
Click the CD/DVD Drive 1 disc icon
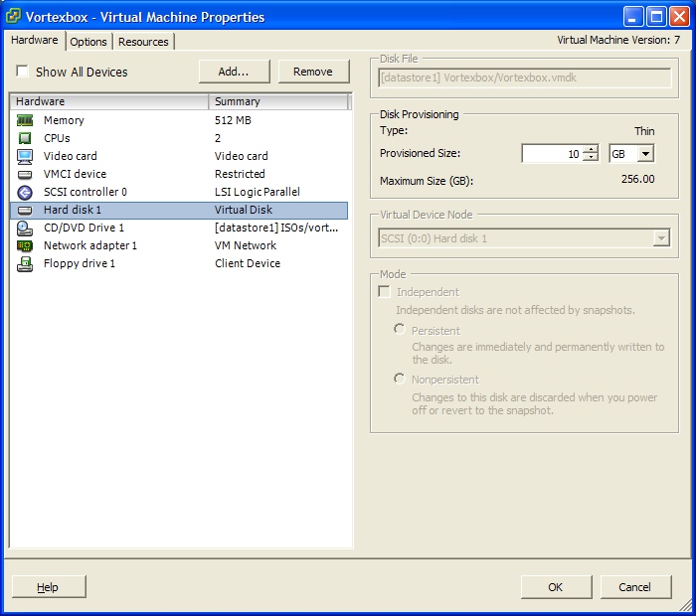25,228
